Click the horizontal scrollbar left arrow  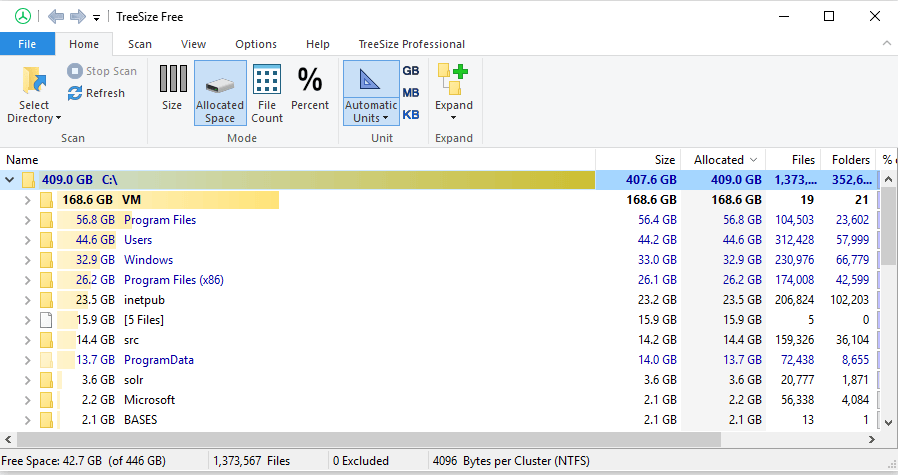pyautogui.click(x=8, y=439)
